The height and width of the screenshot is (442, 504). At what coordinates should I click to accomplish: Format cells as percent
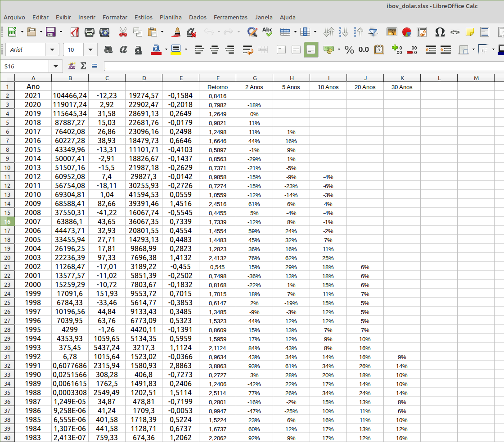[349, 50]
